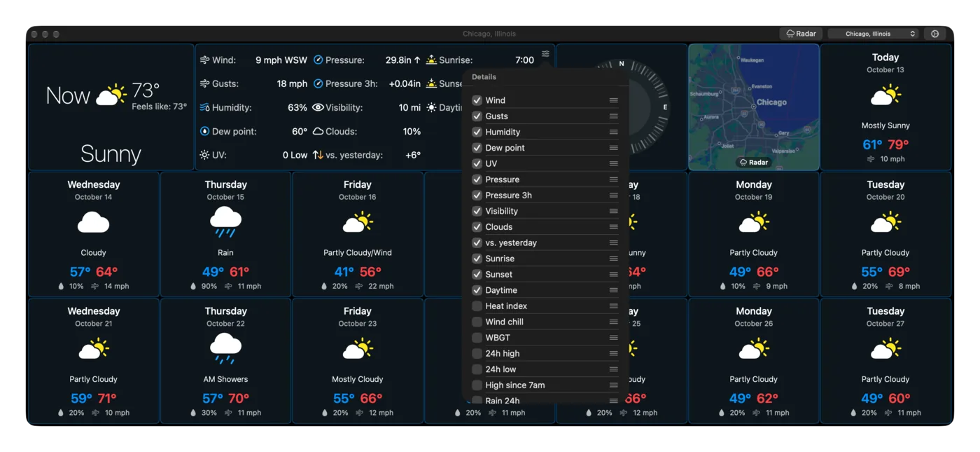Viewport: 980px width, 452px height.
Task: Uncheck the vs. yesterday checkbox
Action: 477,242
